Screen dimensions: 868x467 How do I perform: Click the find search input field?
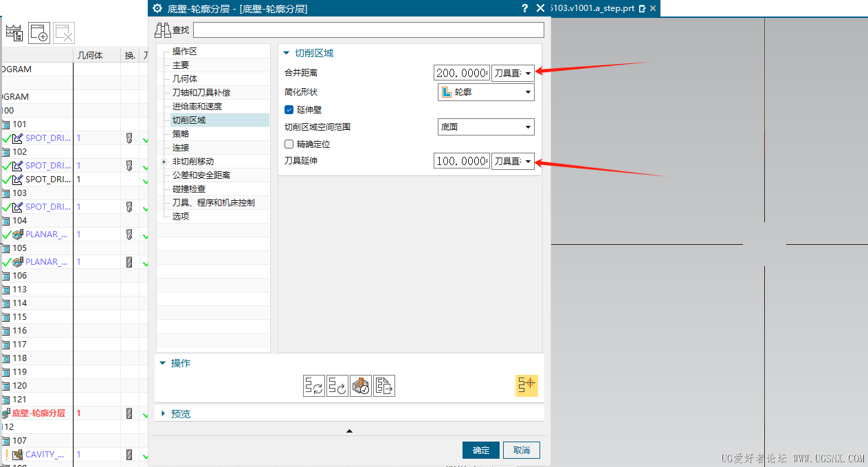click(x=368, y=30)
